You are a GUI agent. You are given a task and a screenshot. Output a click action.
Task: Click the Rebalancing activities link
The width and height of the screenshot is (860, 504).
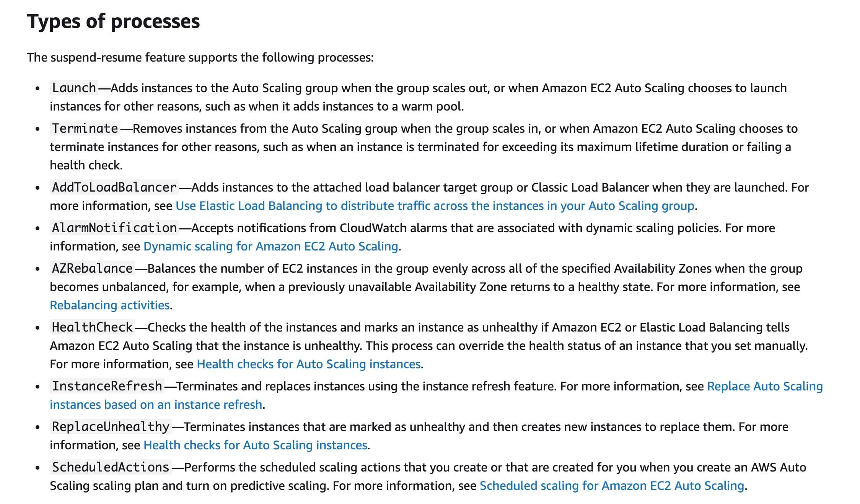coord(109,306)
